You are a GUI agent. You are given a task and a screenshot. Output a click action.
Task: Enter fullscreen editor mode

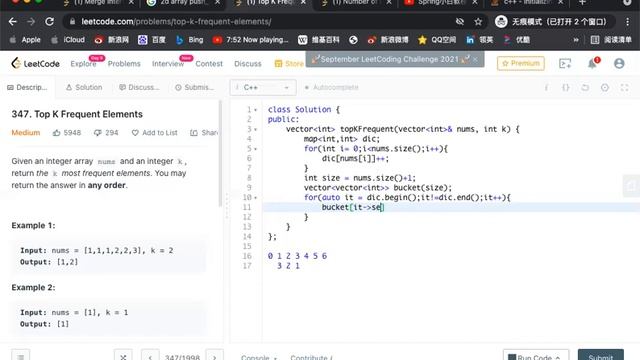point(624,87)
